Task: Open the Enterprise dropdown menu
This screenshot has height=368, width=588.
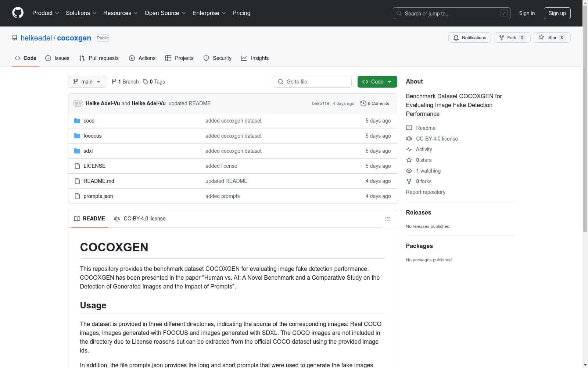Action: tap(209, 13)
